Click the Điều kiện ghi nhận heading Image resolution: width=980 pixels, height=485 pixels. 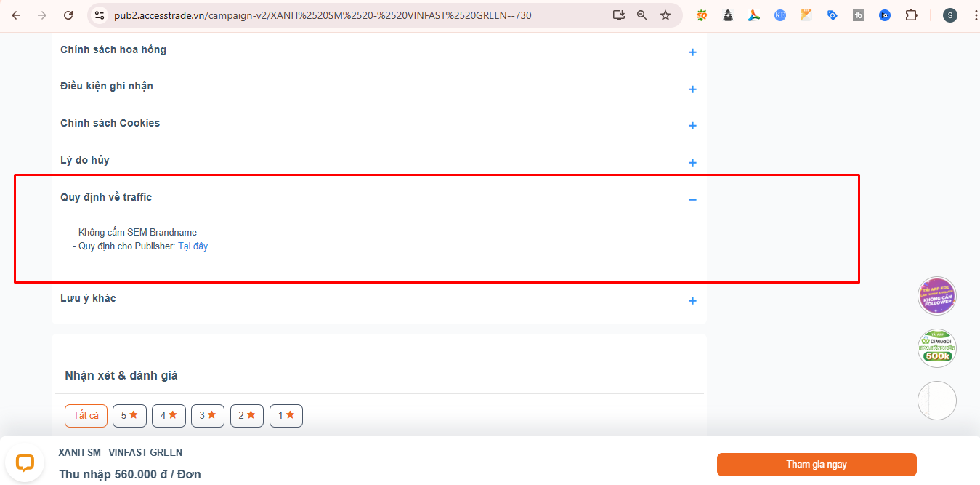pos(107,86)
